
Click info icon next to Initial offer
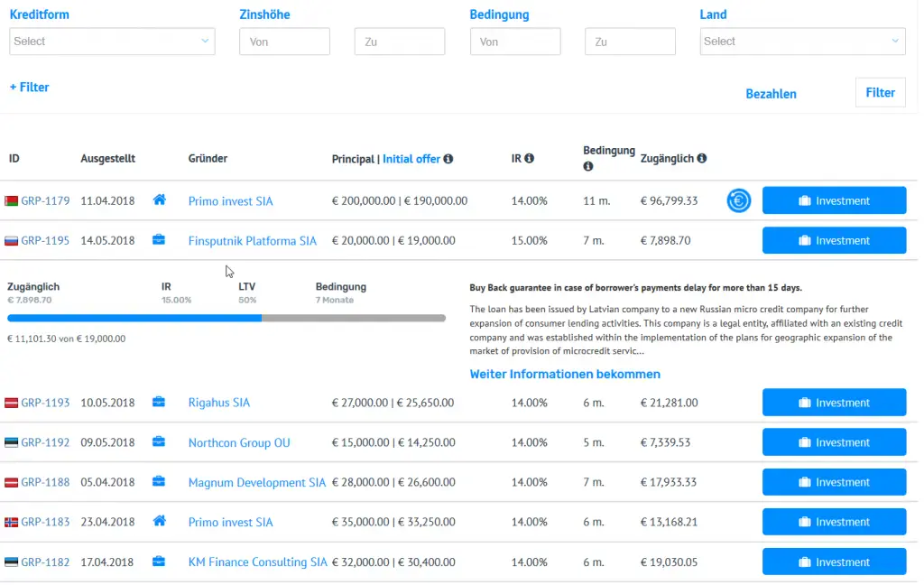448,159
